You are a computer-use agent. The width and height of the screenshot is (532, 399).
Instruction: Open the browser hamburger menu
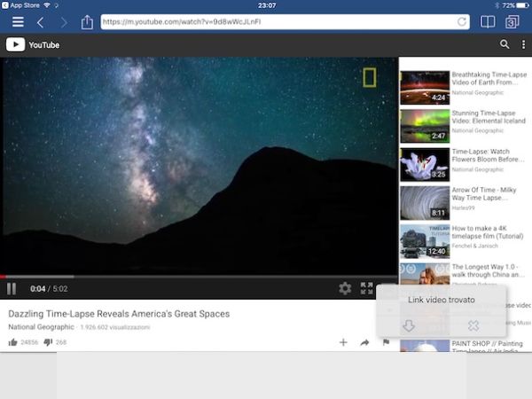18,21
